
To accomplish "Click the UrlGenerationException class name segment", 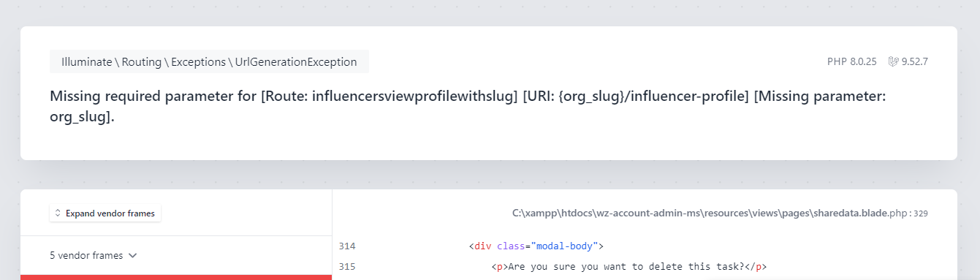I will coord(296,62).
